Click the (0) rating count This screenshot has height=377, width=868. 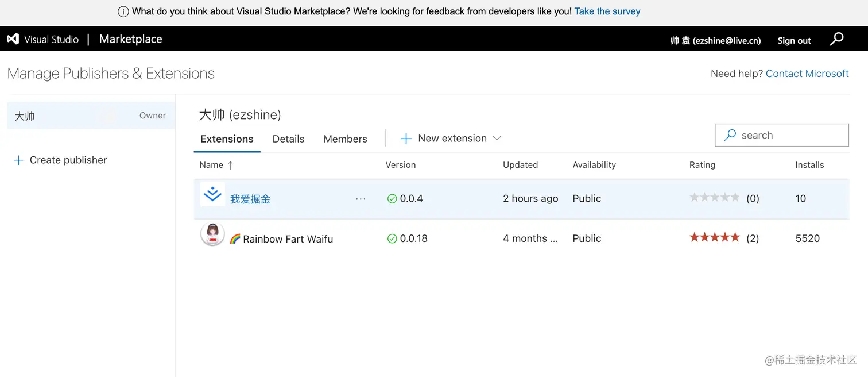753,199
